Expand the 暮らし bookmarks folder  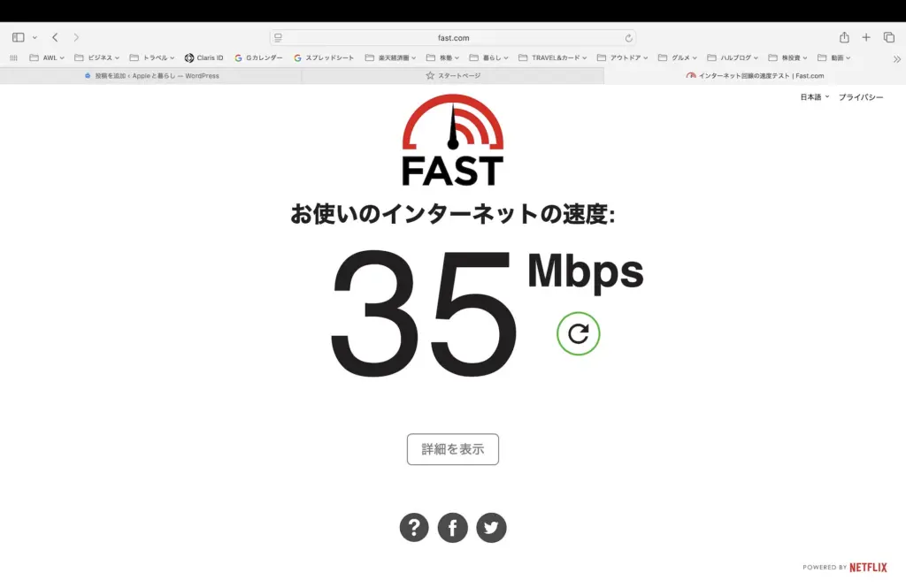coord(488,57)
